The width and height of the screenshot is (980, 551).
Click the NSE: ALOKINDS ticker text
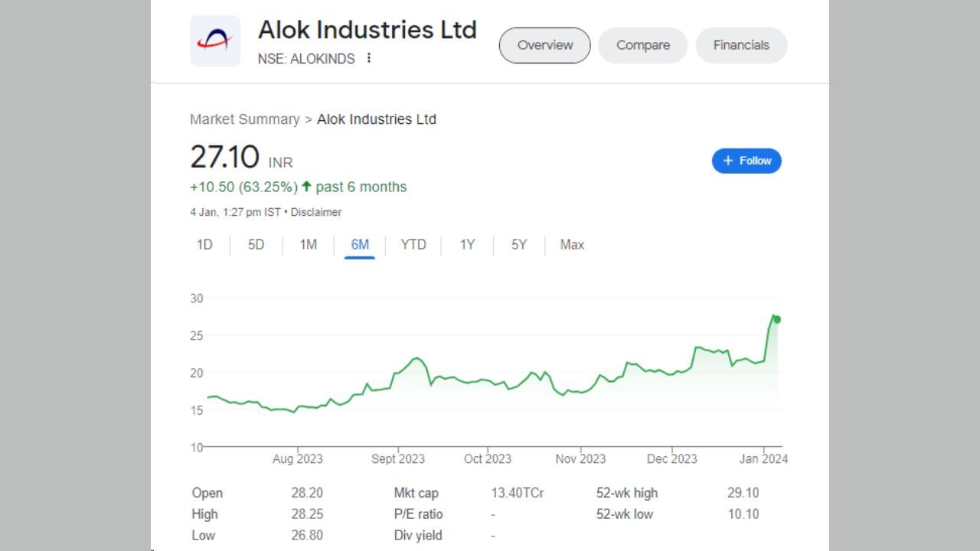306,59
